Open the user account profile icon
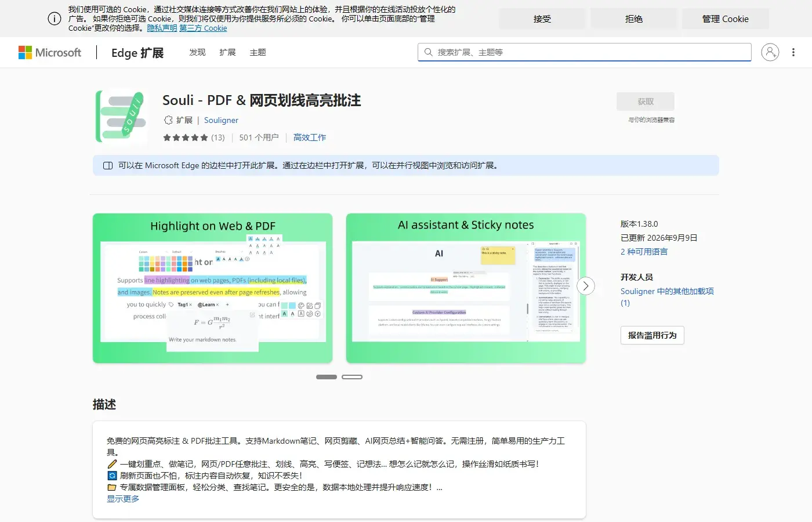812x522 pixels. click(x=770, y=52)
